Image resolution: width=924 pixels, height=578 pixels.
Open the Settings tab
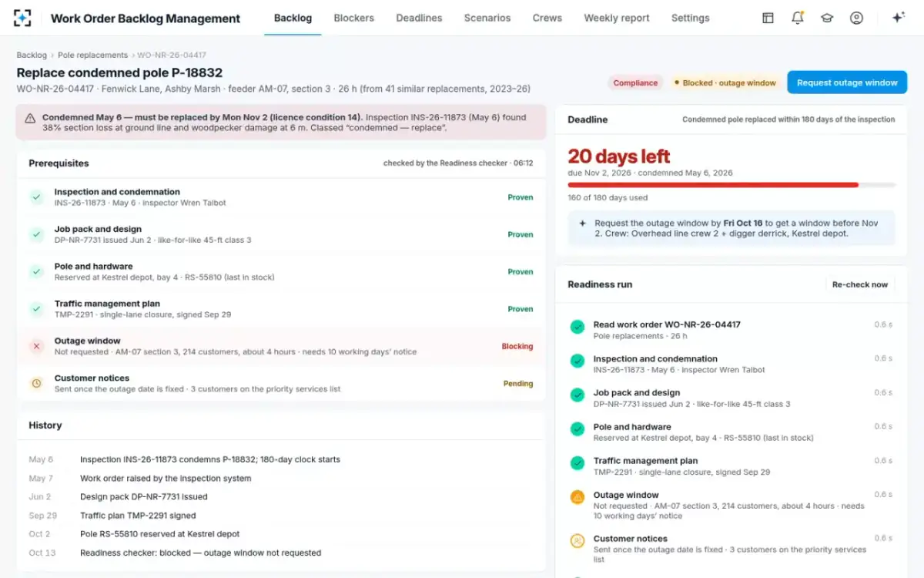point(691,18)
